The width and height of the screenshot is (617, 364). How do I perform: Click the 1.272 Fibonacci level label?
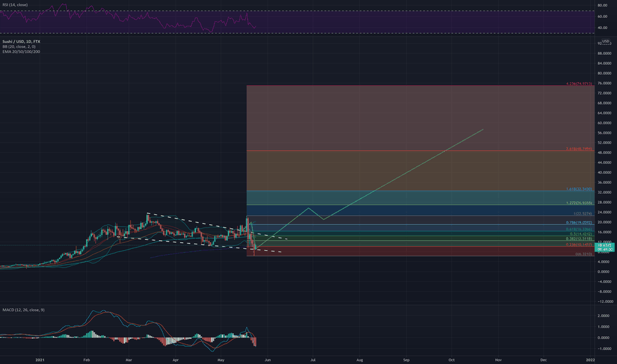579,203
